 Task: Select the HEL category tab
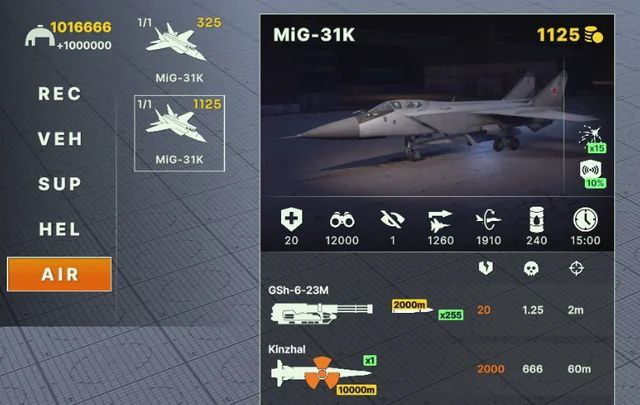pos(60,229)
